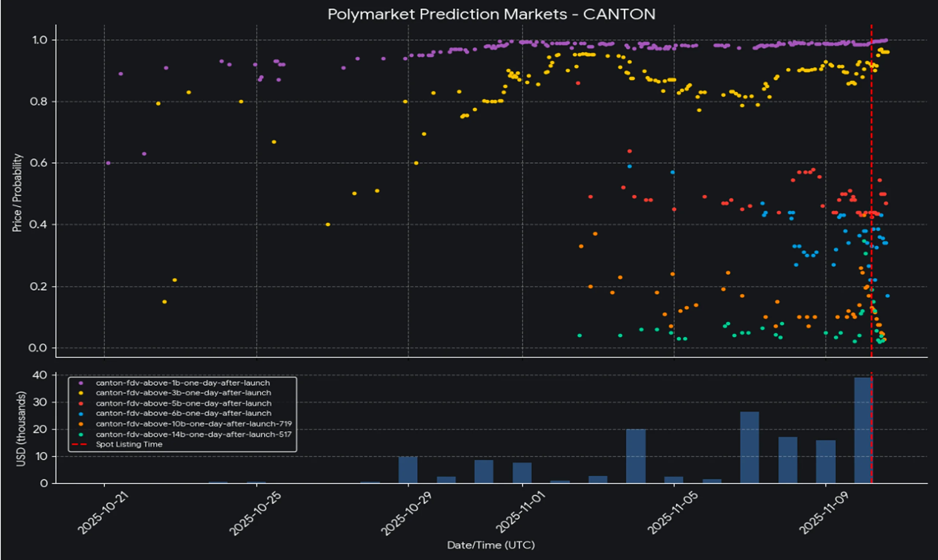Click the red dashed line sample in the legend

[79, 444]
